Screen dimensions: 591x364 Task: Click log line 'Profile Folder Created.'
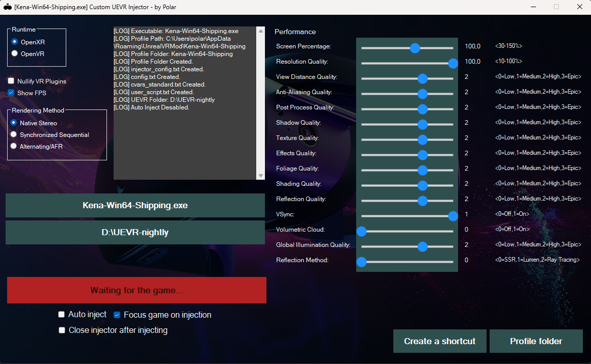(x=153, y=62)
